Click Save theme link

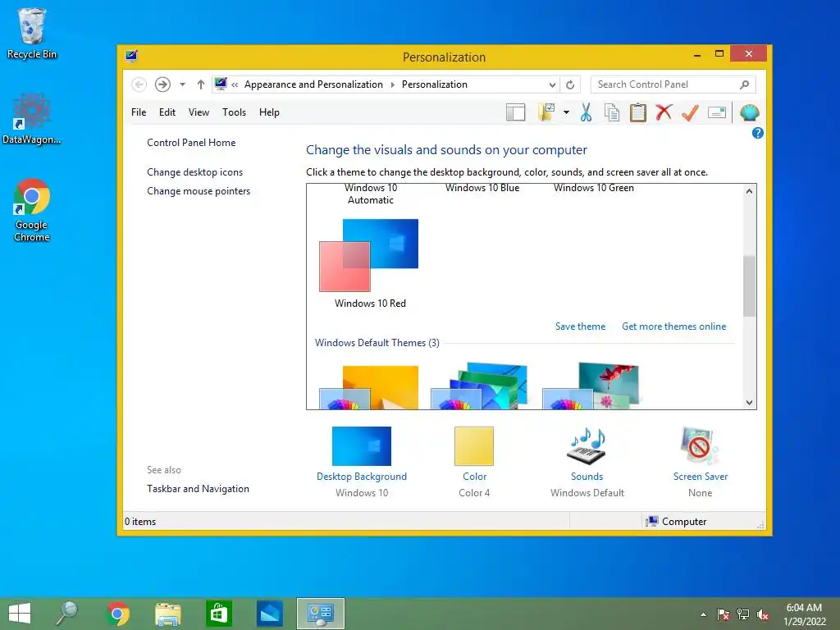pos(580,326)
